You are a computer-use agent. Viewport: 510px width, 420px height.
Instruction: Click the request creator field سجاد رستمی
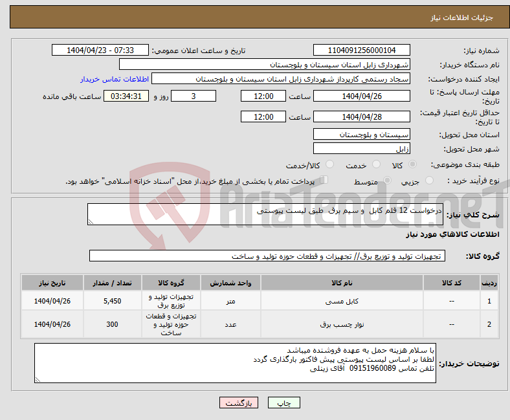pos(281,79)
